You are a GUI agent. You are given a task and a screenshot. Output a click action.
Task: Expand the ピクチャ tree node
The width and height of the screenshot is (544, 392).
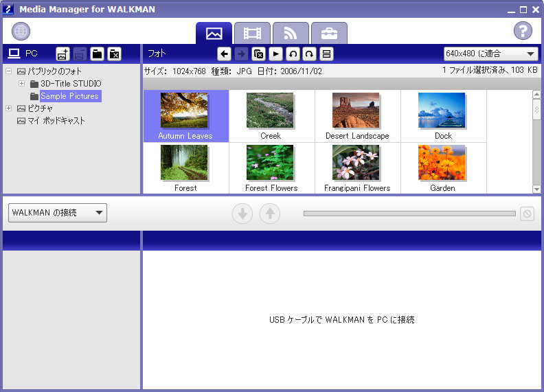point(9,108)
